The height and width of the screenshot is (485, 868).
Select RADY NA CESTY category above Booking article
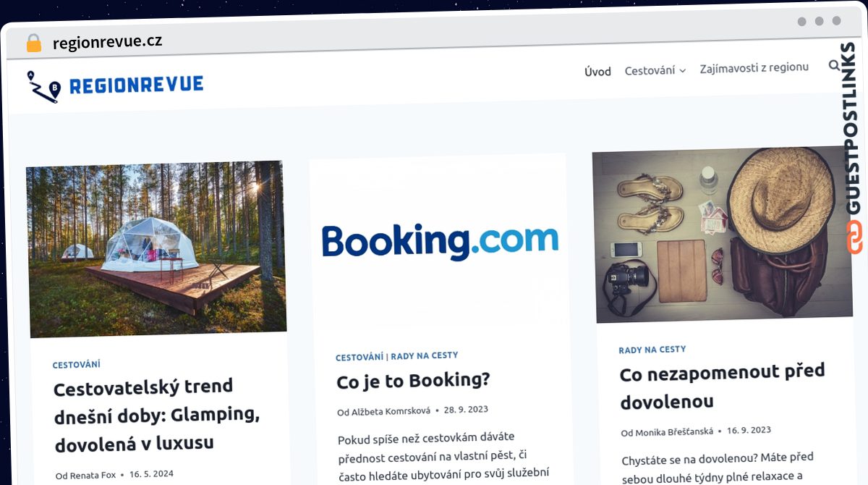[425, 355]
